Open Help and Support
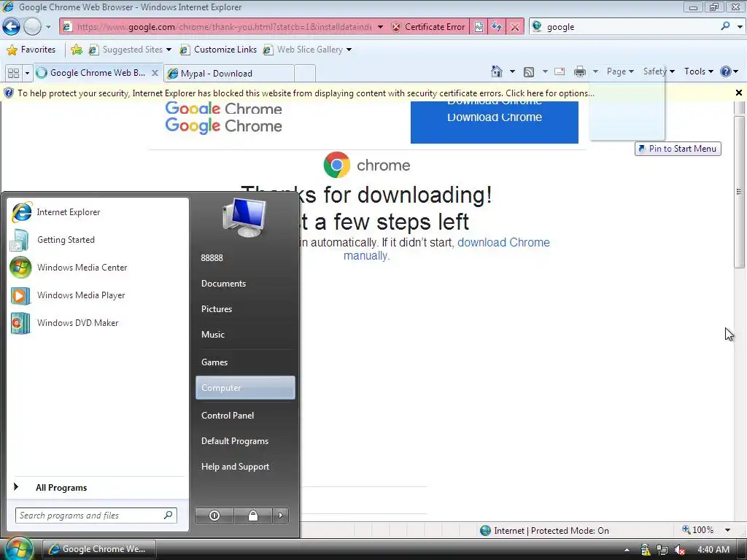Image resolution: width=747 pixels, height=560 pixels. pyautogui.click(x=245, y=467)
